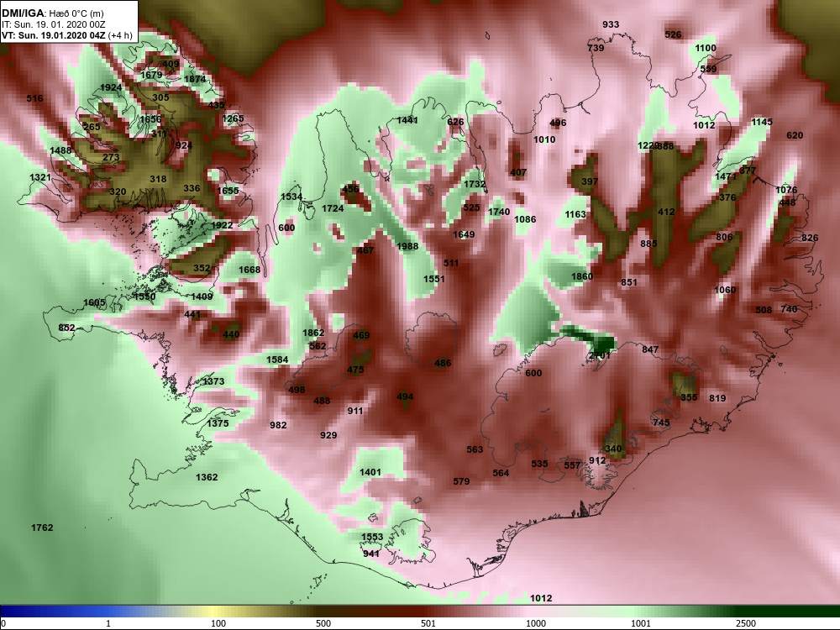Select the map value '933' at the top
Screen dimensions: 840x630
611,24
